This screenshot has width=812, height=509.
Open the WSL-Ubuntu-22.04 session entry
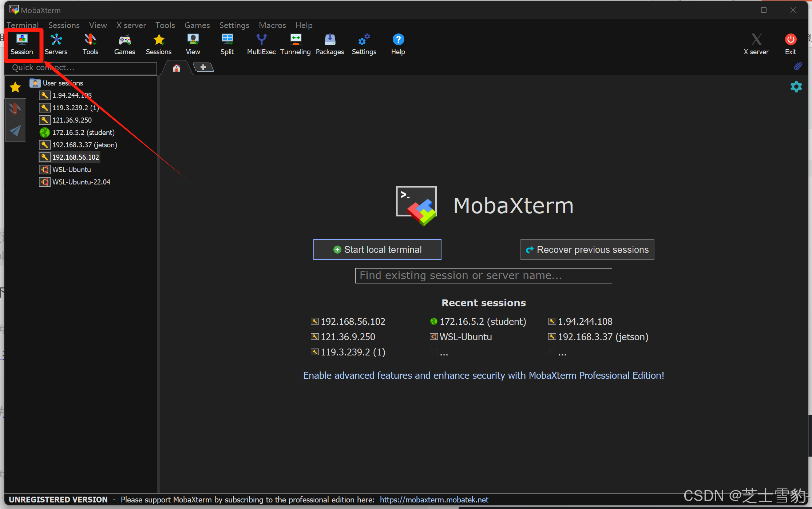[81, 182]
